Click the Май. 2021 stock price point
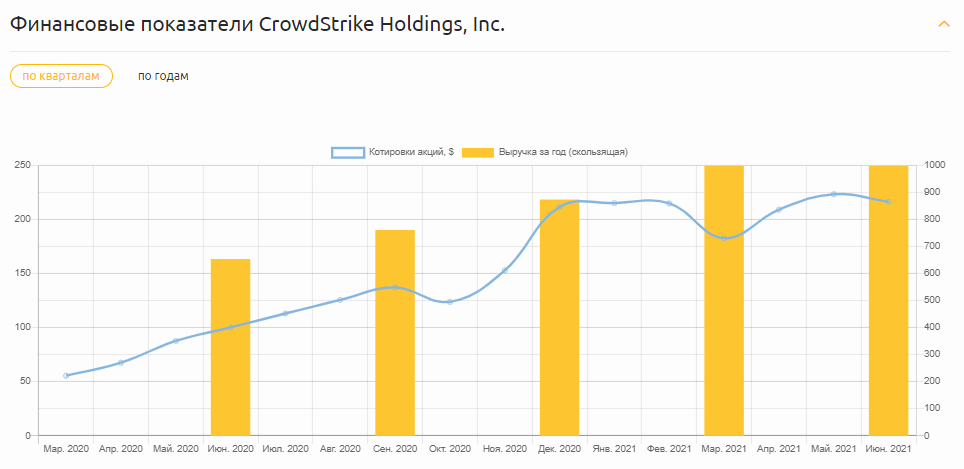This screenshot has height=469, width=964. click(x=834, y=194)
